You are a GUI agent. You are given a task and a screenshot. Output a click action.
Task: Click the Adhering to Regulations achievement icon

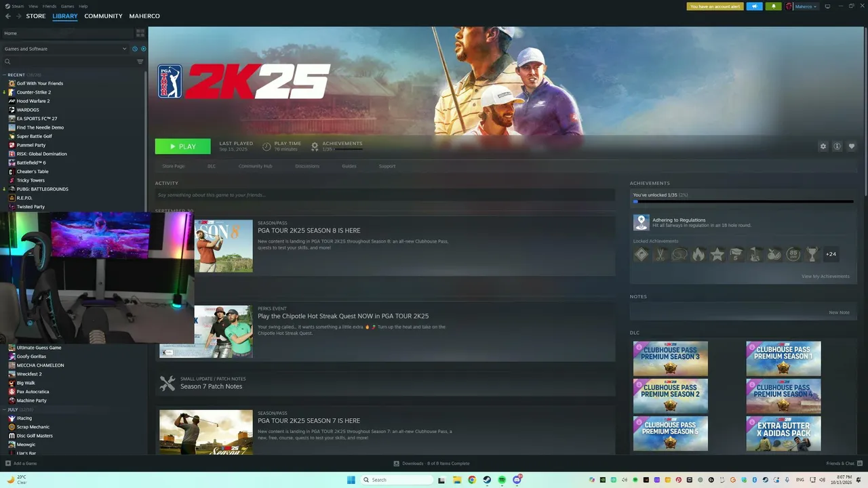pos(641,222)
